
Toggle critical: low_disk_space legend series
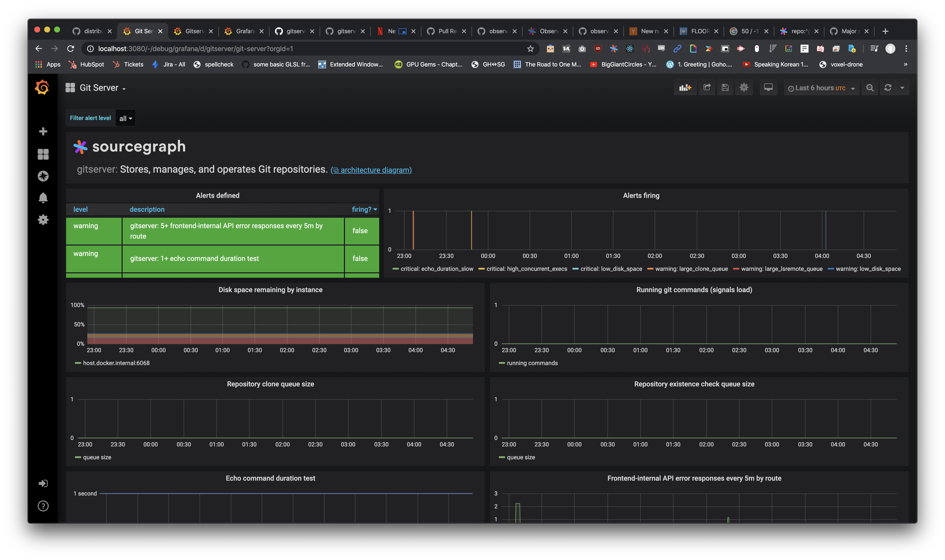(x=611, y=269)
